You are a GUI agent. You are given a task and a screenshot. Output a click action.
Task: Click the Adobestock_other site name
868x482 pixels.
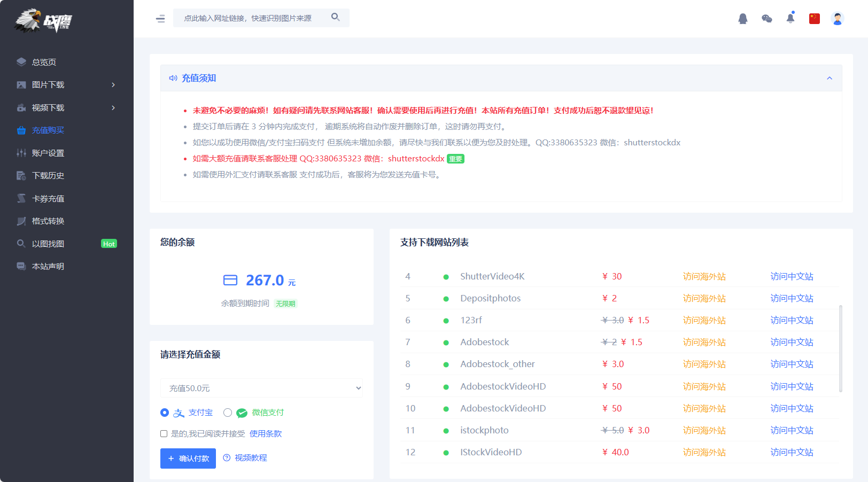pyautogui.click(x=497, y=364)
